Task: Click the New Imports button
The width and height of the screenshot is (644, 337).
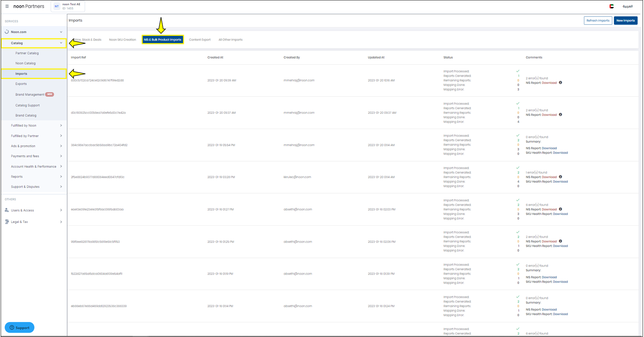Action: tap(625, 21)
